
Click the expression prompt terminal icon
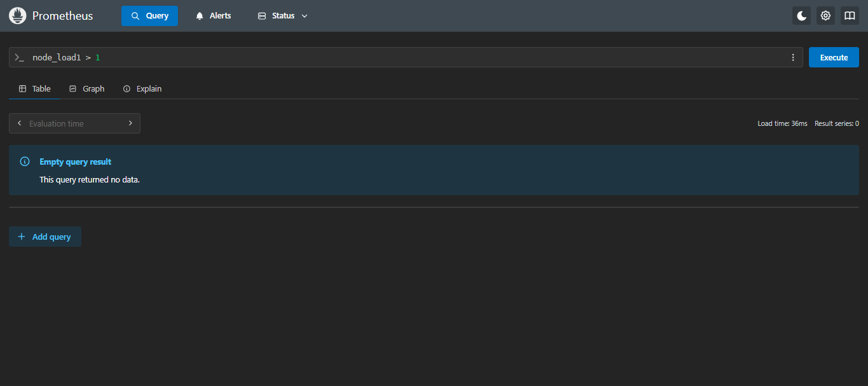coord(20,58)
